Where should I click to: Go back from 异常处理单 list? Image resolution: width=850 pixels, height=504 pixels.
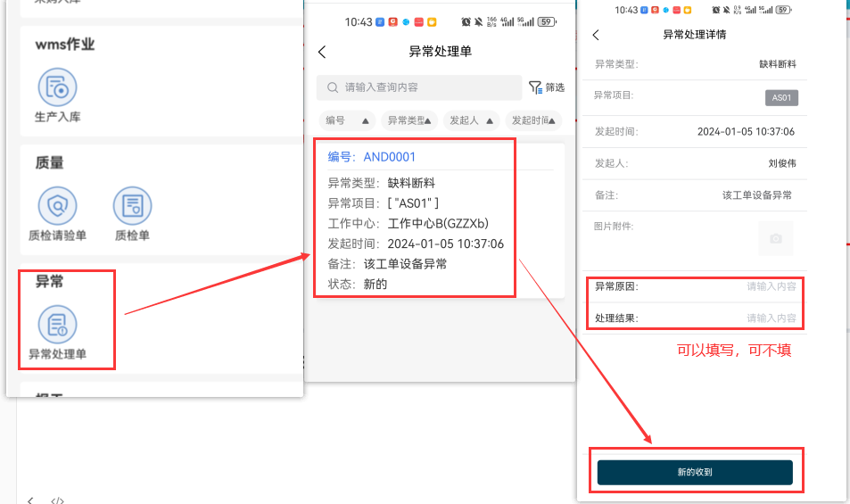point(322,52)
